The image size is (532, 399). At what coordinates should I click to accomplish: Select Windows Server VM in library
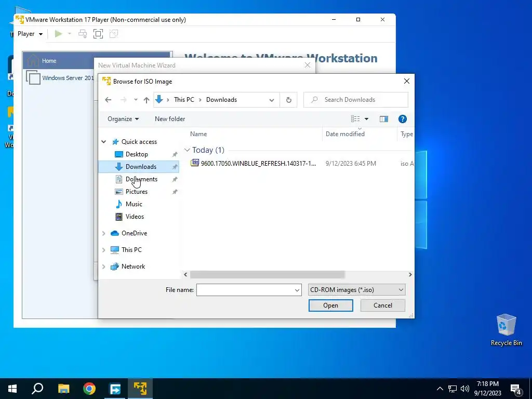click(60, 78)
